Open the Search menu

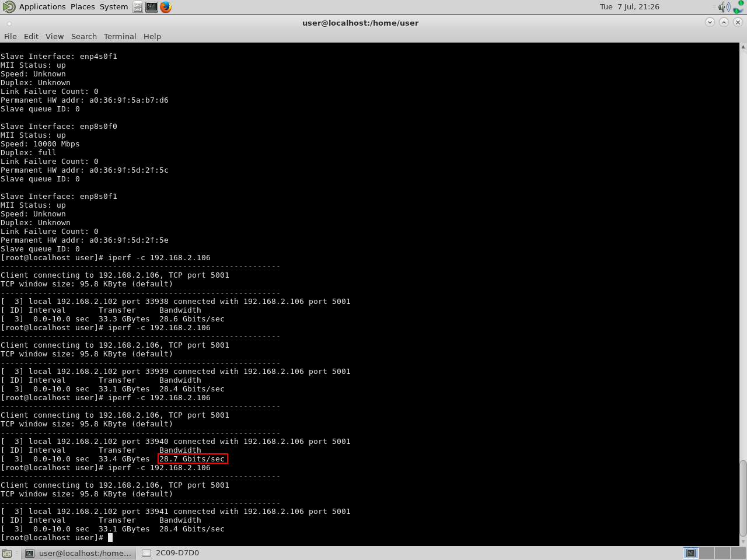83,36
